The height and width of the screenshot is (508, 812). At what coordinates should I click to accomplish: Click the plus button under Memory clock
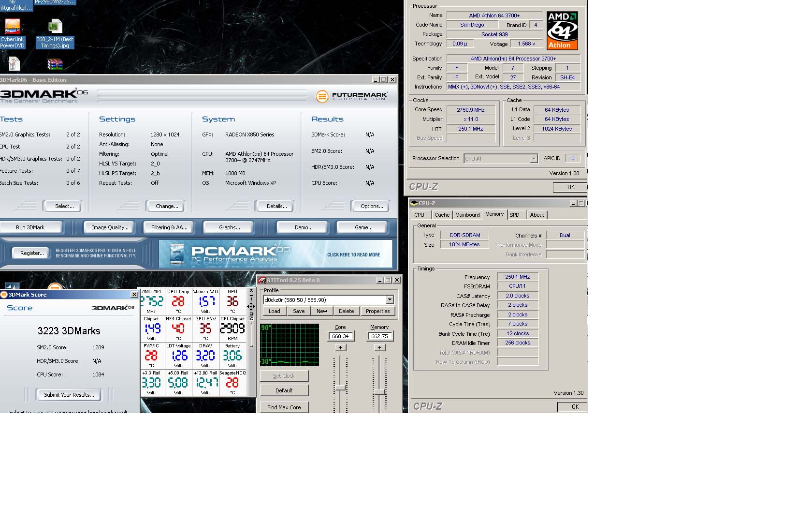click(379, 347)
